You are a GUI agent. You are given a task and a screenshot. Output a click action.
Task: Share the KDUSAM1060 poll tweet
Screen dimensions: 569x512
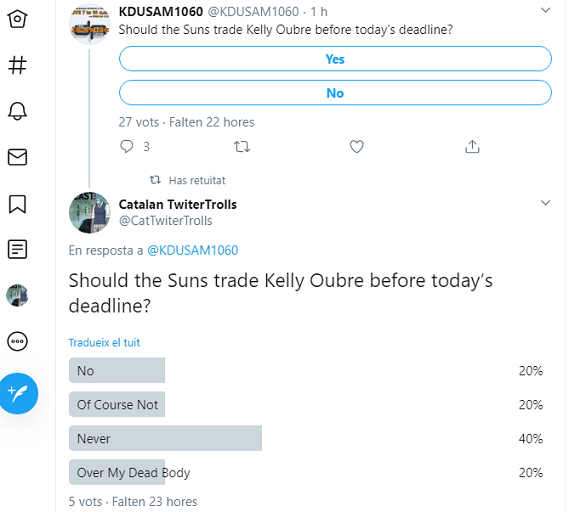(x=472, y=147)
